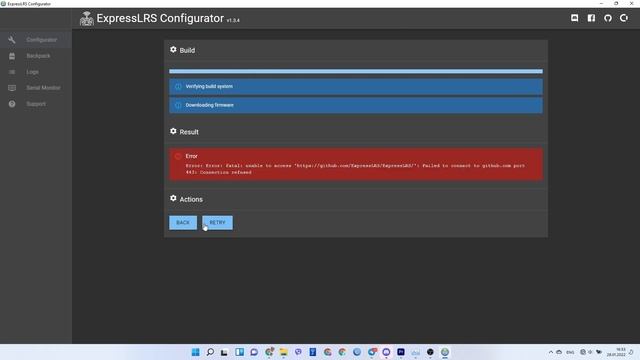
Task: Open the Support section in the sidebar
Action: point(36,104)
